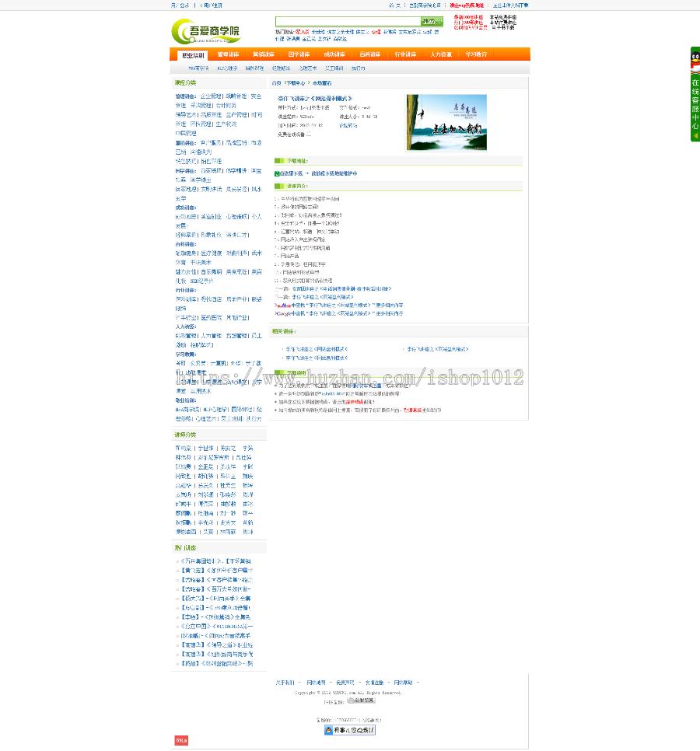Click the lecture title 李作飞讲座之《网站盈利模式》
700x751 pixels.
click(315, 98)
